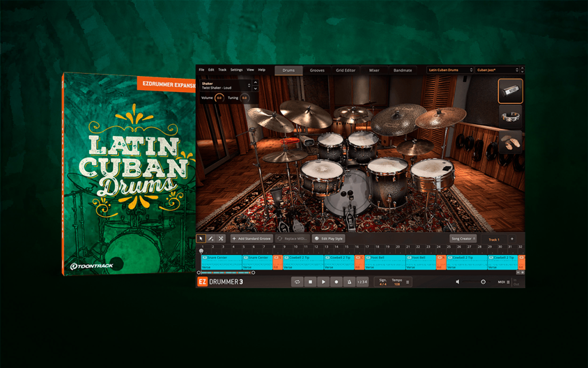Toggle the metronome icon
This screenshot has height=368, width=588.
[349, 282]
